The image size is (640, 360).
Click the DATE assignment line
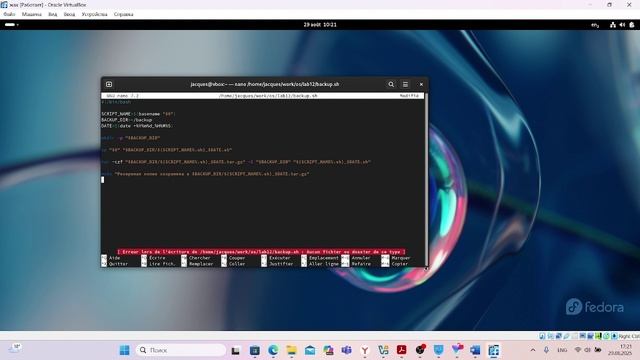pyautogui.click(x=137, y=126)
